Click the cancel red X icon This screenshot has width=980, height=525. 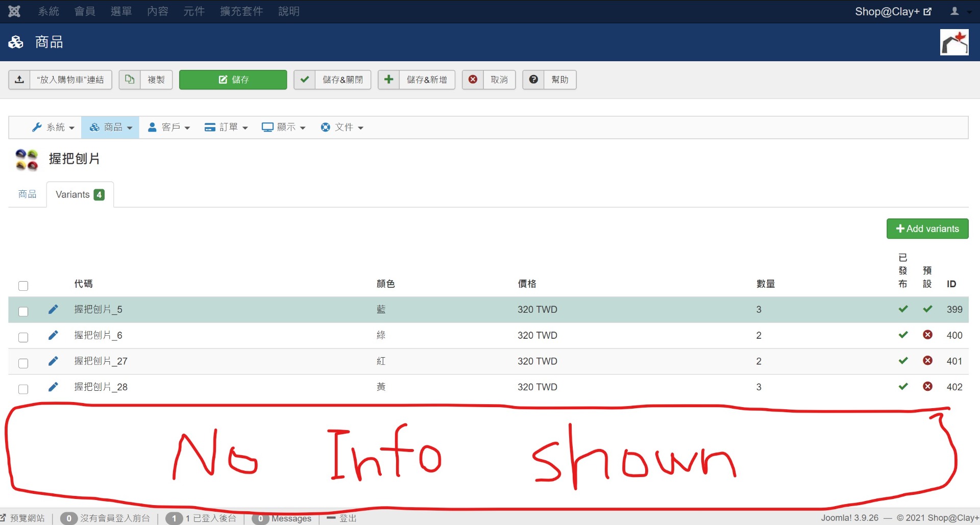(x=473, y=80)
